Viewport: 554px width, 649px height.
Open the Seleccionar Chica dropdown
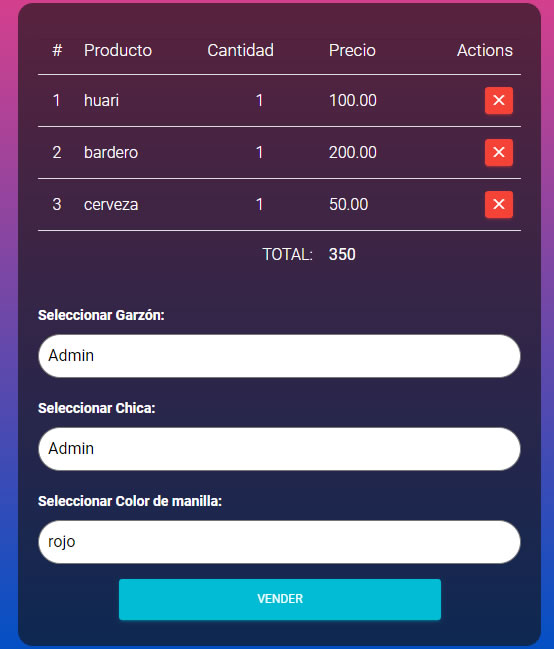(x=279, y=449)
